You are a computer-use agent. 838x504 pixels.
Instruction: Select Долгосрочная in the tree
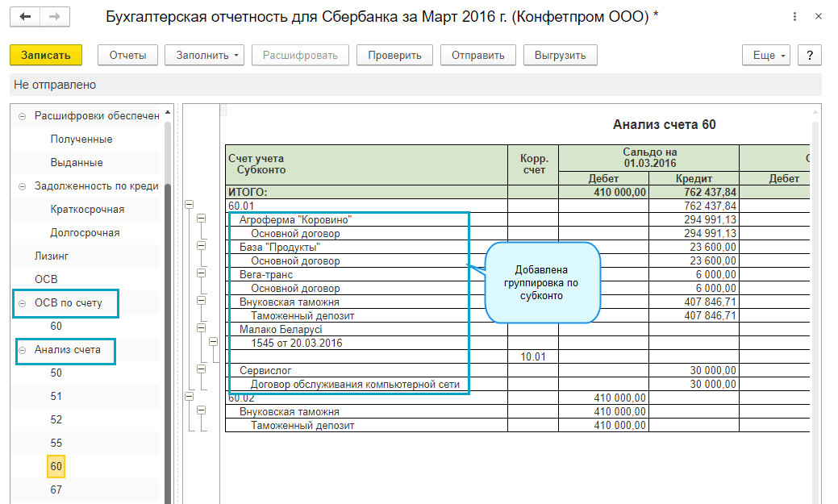85,233
